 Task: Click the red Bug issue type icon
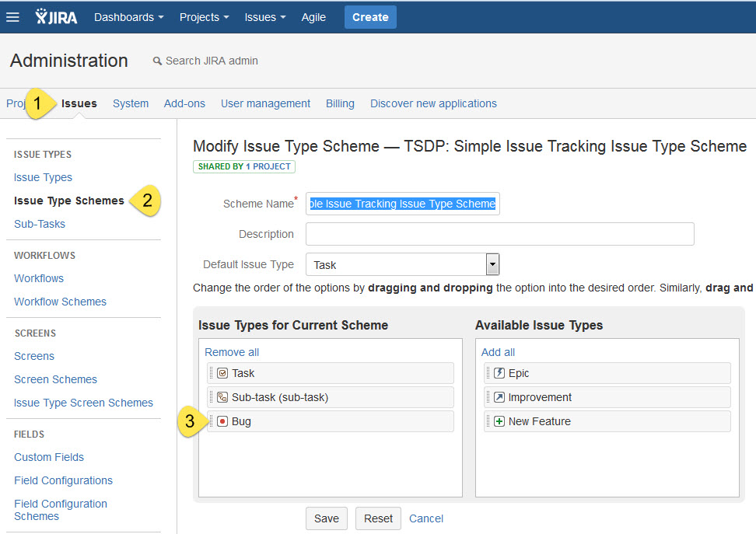[222, 421]
